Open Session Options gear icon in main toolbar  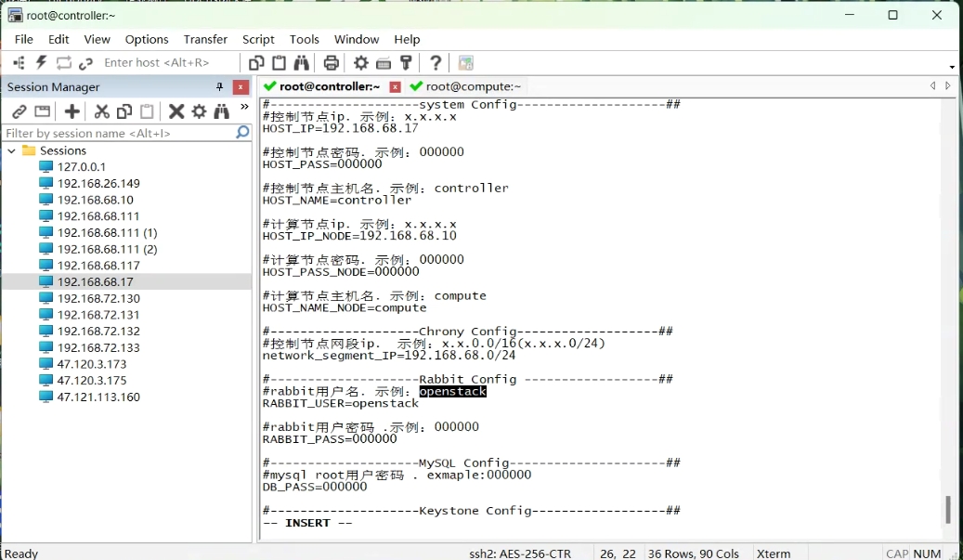click(361, 63)
